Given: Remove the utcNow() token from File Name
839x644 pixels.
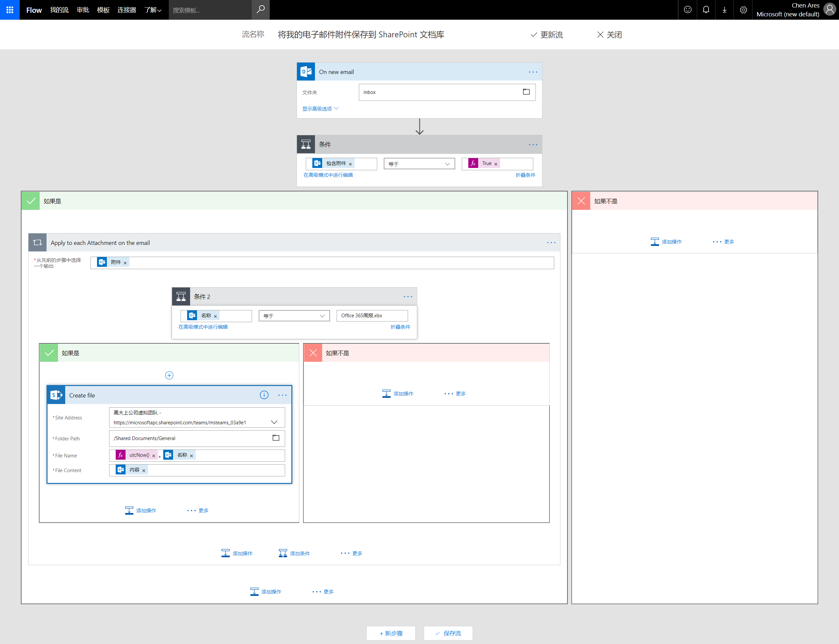Looking at the screenshot, I should coord(153,456).
